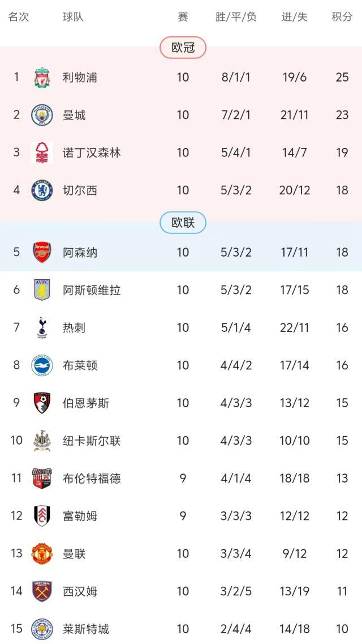This screenshot has height=644, width=362.
Task: Click the Newcastle United crest
Action: 42,441
